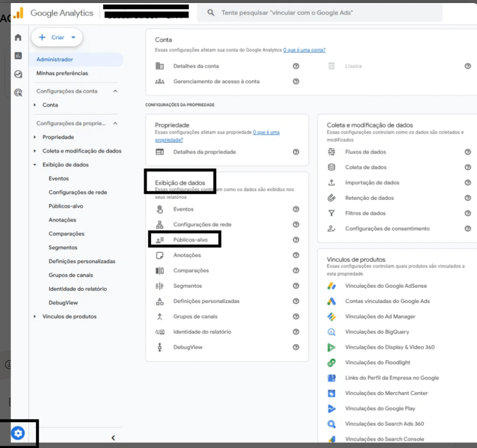Open the 'O que é uma conta?' link
477x448 pixels.
[x=304, y=50]
